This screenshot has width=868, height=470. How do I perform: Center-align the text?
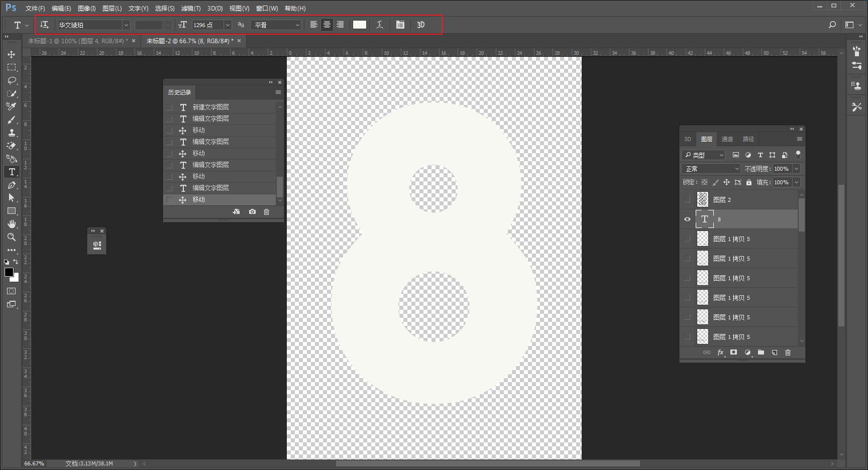[x=327, y=25]
